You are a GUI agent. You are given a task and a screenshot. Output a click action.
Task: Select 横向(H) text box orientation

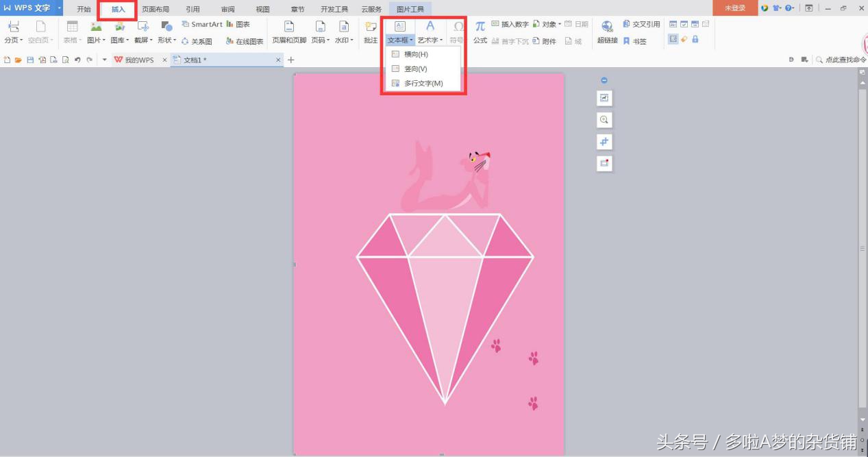(417, 53)
